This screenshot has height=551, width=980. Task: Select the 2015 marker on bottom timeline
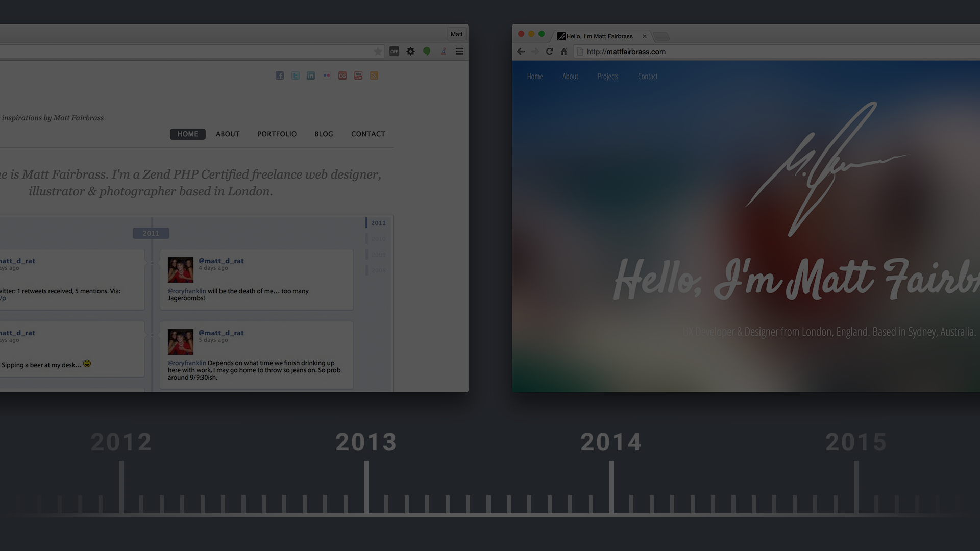coord(856,442)
